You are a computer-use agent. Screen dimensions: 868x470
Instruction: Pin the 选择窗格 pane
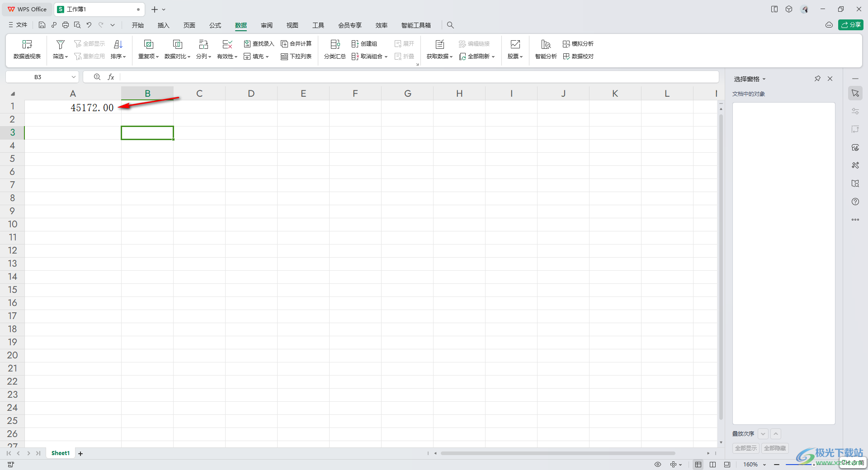pyautogui.click(x=817, y=79)
